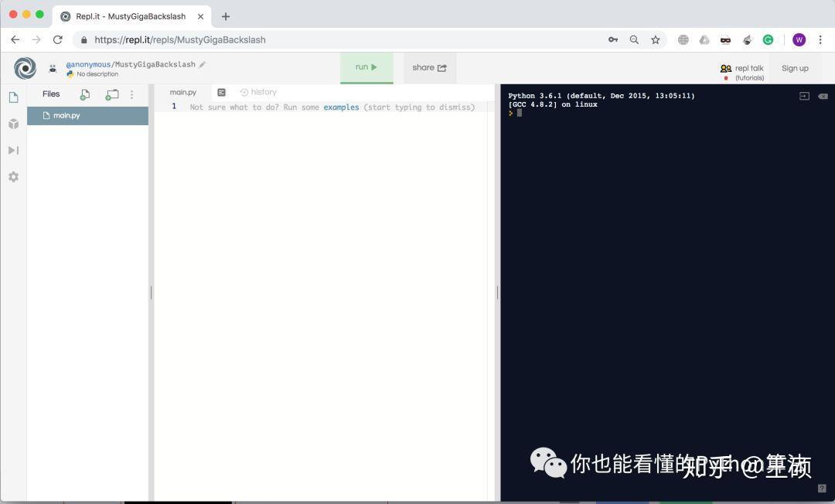Screen dimensions: 835x504
Task: Open console output in new window
Action: [803, 96]
